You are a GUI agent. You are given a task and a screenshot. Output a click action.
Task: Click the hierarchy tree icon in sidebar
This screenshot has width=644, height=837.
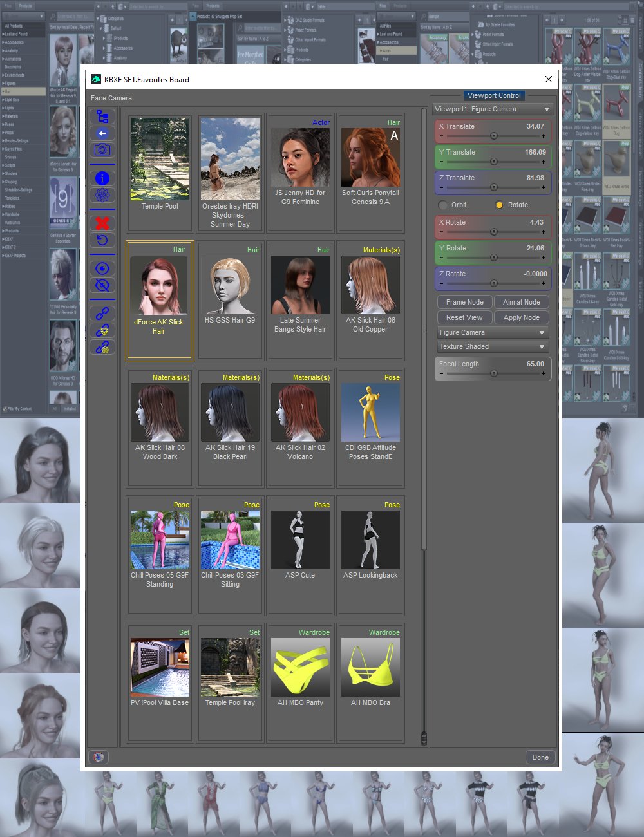(x=102, y=117)
